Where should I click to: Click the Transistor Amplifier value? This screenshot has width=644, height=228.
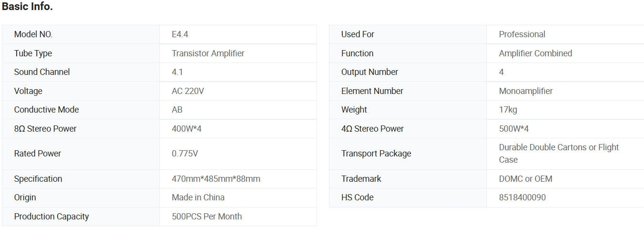tap(208, 53)
